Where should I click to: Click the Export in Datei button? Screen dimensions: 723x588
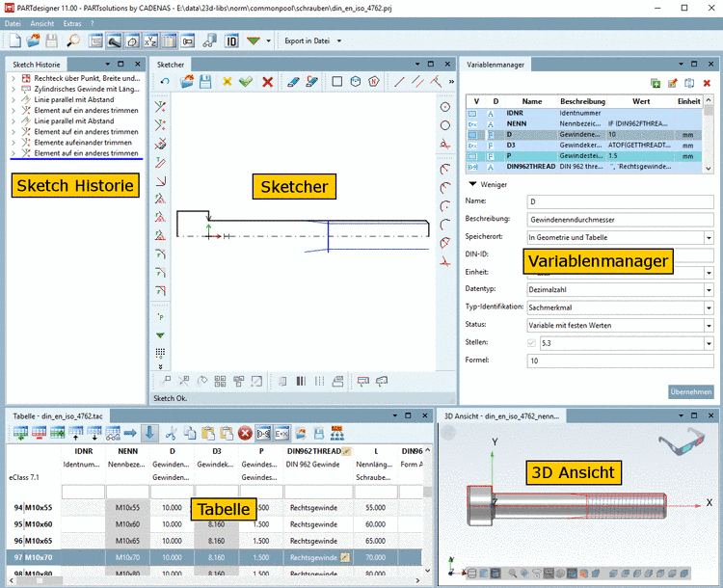308,41
